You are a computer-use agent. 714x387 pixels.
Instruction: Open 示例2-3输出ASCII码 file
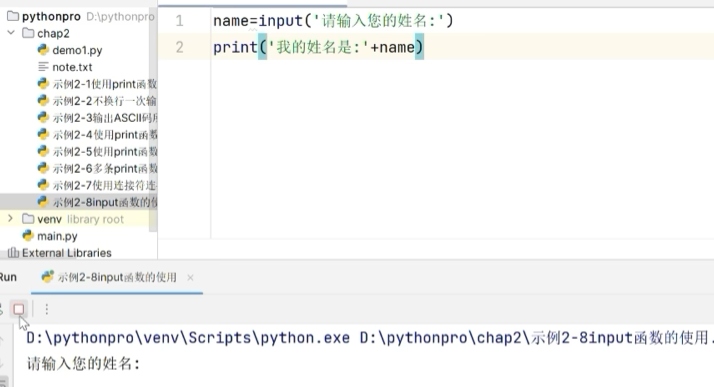(x=105, y=118)
